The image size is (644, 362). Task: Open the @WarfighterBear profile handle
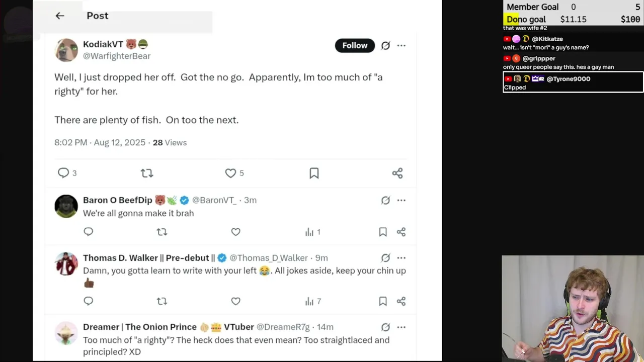[117, 56]
